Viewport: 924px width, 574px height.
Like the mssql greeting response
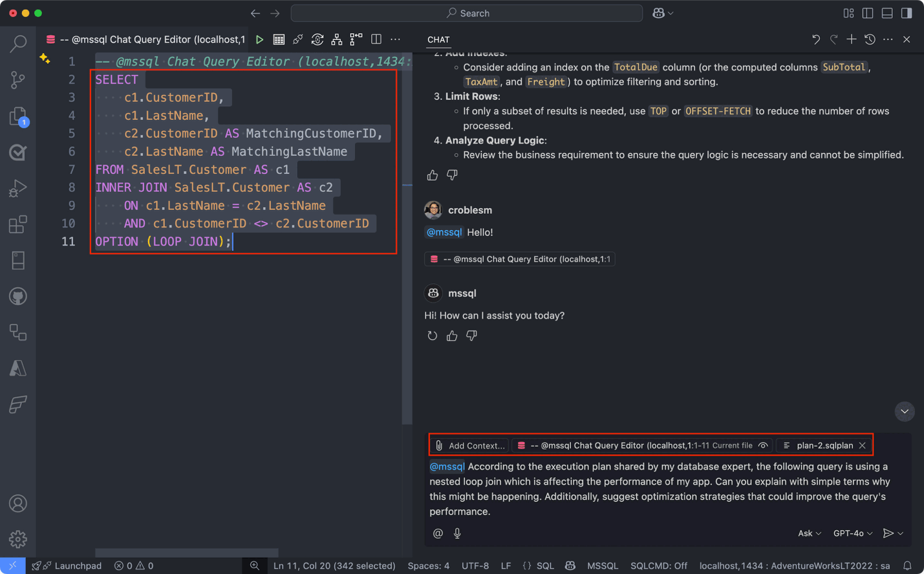coord(451,335)
